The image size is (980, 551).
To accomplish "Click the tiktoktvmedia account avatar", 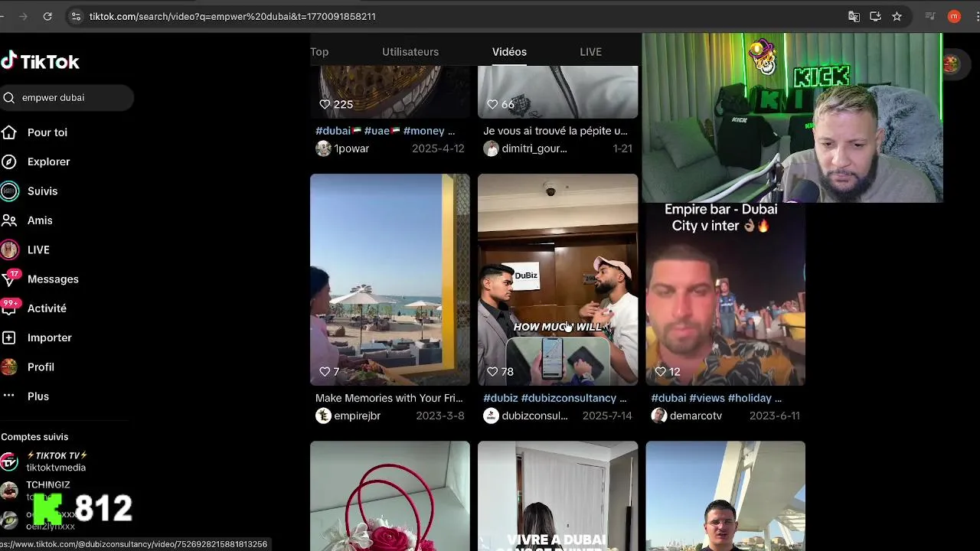I will [9, 461].
